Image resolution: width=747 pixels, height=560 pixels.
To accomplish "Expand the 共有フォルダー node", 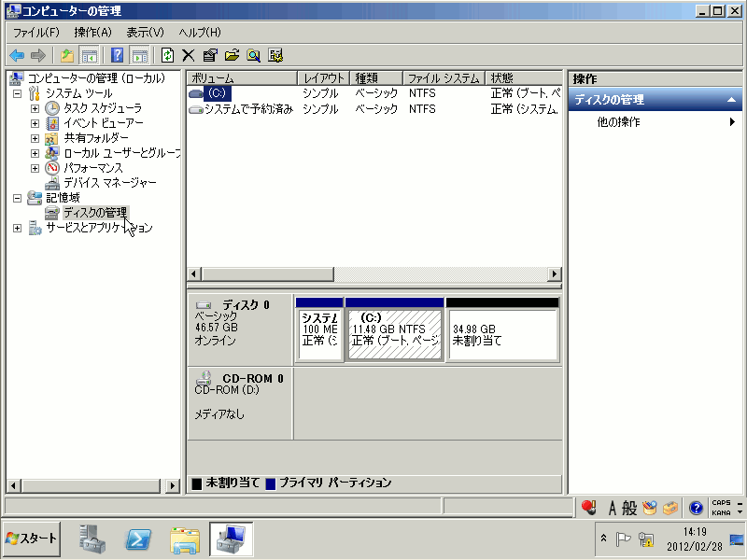I will point(35,138).
